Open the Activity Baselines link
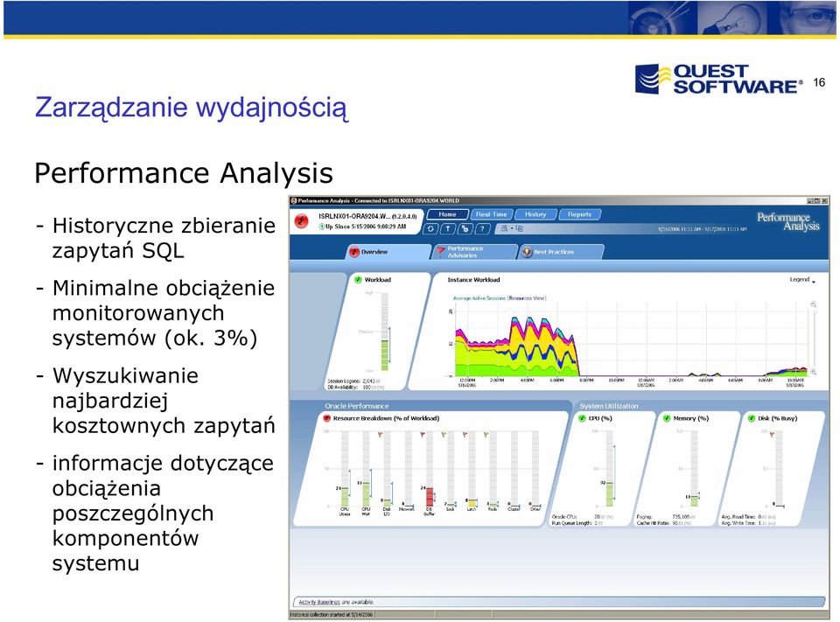This screenshot has height=622, width=840. [318, 602]
